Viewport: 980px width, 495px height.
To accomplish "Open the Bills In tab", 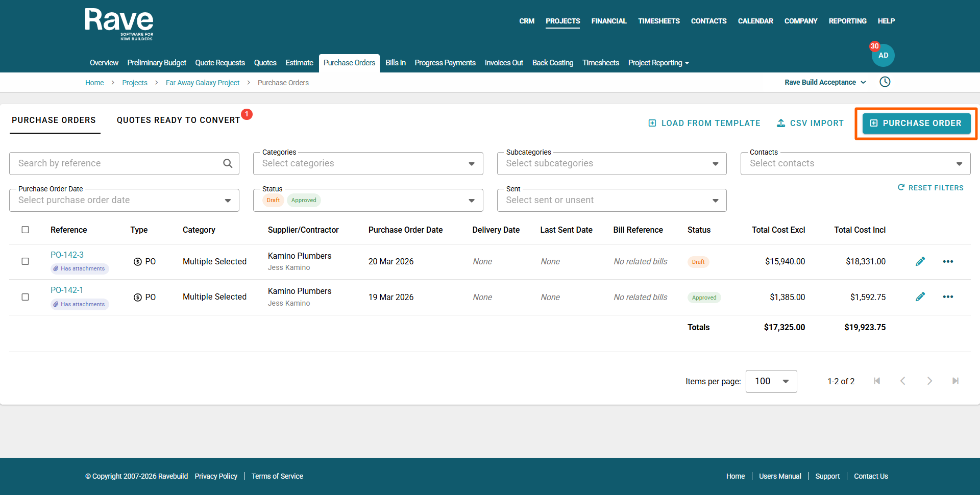I will point(395,63).
